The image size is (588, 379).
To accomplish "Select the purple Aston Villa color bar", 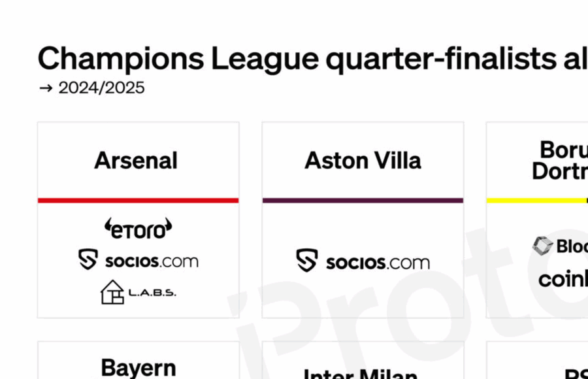I will click(x=363, y=200).
